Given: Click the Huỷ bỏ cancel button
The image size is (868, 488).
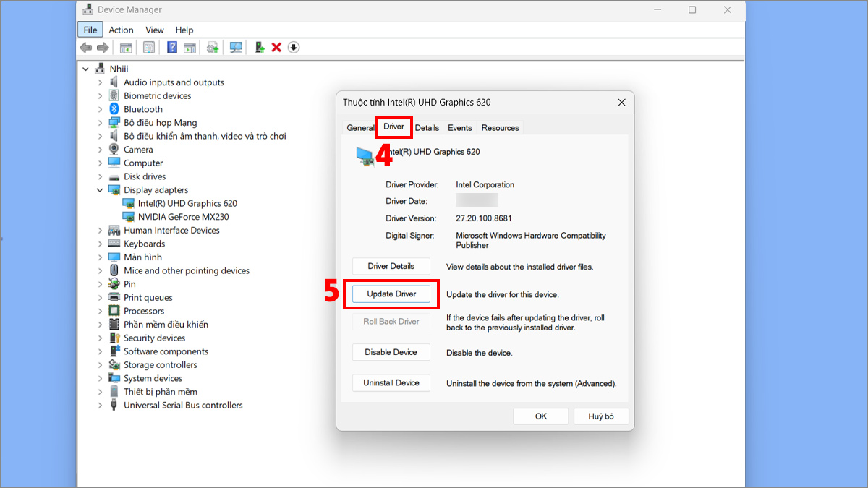Looking at the screenshot, I should pyautogui.click(x=601, y=416).
